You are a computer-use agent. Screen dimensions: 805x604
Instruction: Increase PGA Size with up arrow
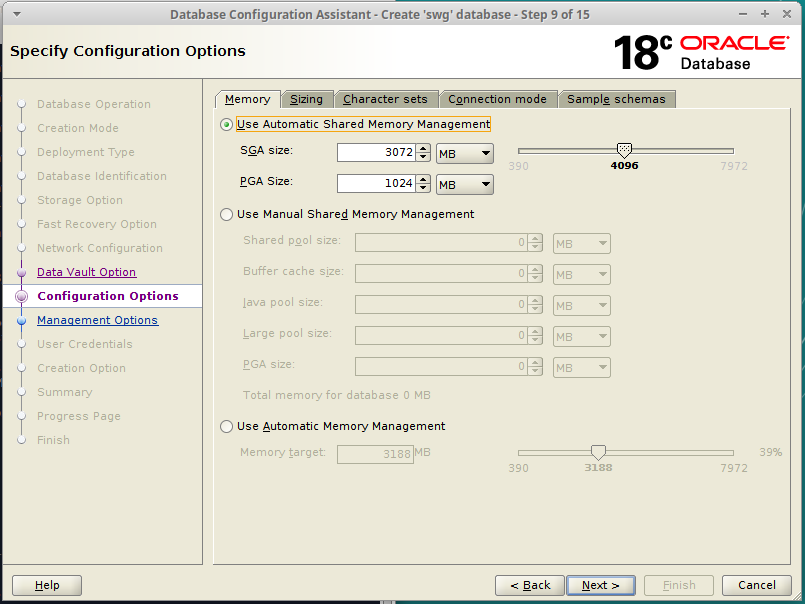pos(423,179)
